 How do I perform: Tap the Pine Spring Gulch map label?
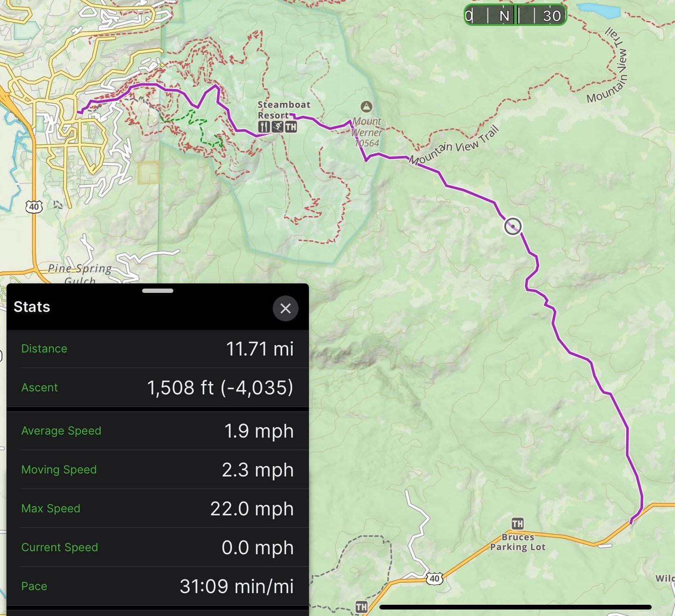80,274
